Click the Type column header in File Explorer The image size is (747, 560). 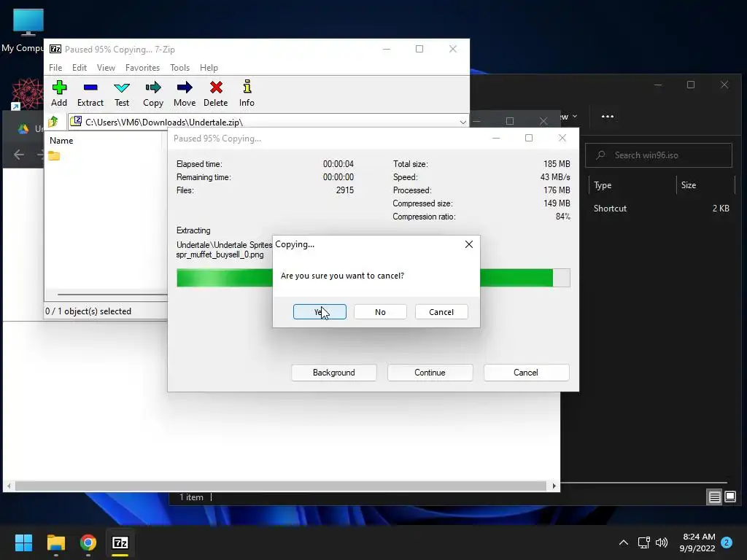click(602, 185)
